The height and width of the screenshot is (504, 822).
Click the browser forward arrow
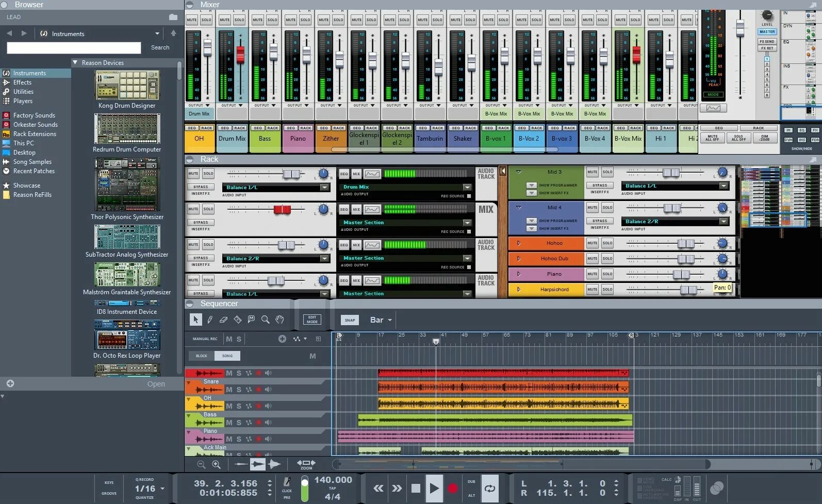pos(24,33)
